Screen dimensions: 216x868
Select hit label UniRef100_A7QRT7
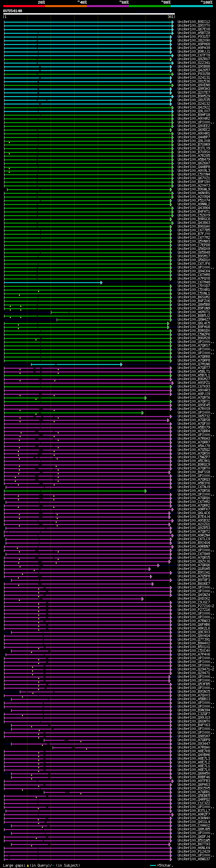[x=194, y=368]
